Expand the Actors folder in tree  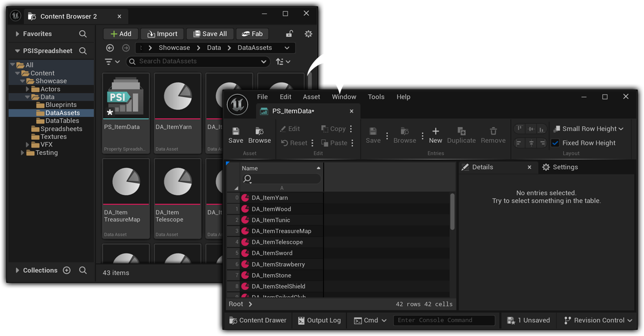point(28,89)
